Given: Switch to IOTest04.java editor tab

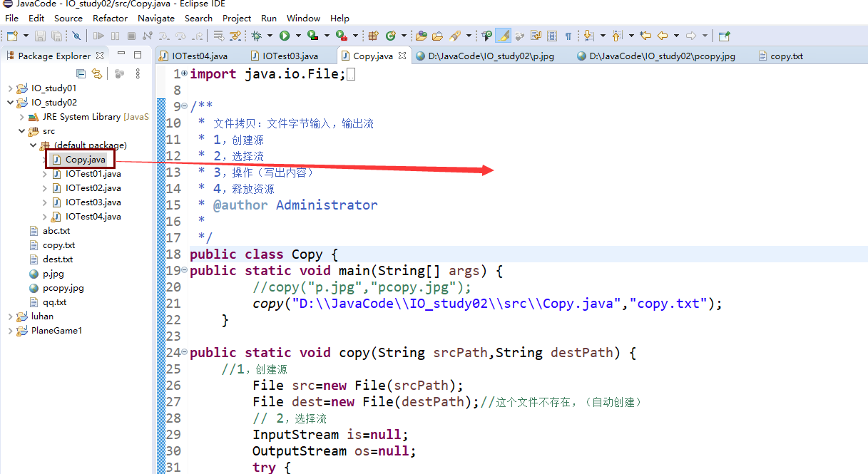Looking at the screenshot, I should (200, 56).
